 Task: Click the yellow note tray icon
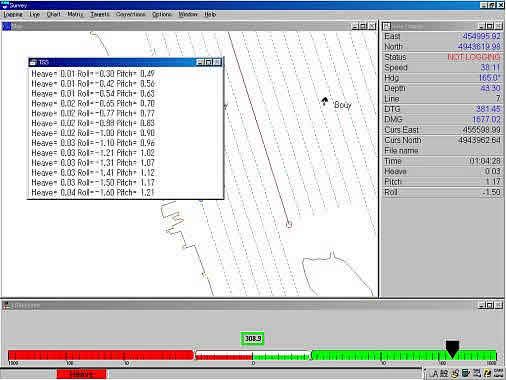pos(487,373)
